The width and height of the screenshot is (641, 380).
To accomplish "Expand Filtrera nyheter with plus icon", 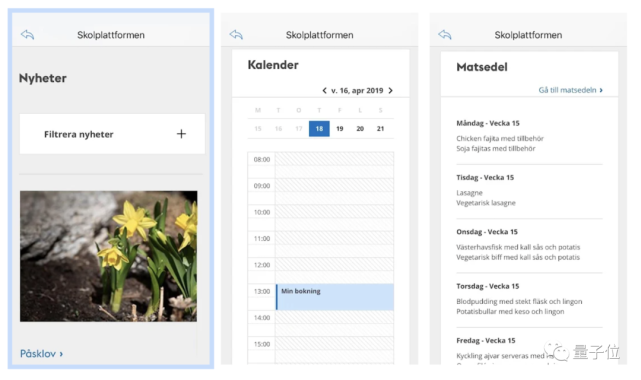I will point(181,134).
